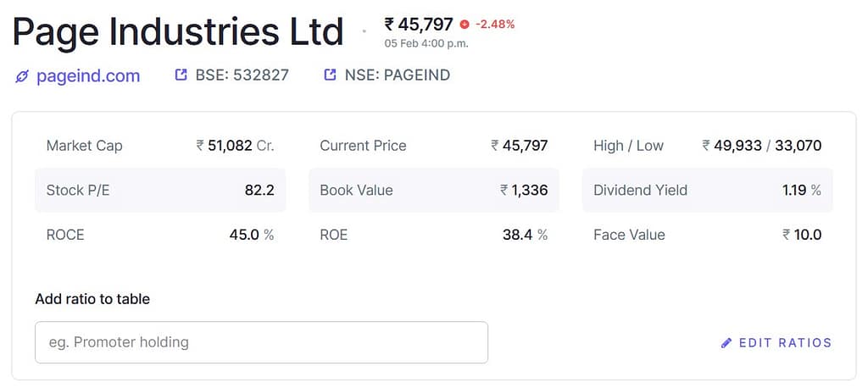Click the -2.48% price change text
The height and width of the screenshot is (388, 868).
tap(495, 25)
